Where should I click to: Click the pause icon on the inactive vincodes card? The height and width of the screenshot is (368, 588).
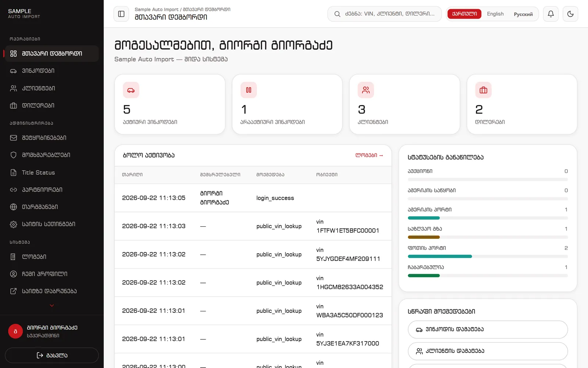coord(248,90)
